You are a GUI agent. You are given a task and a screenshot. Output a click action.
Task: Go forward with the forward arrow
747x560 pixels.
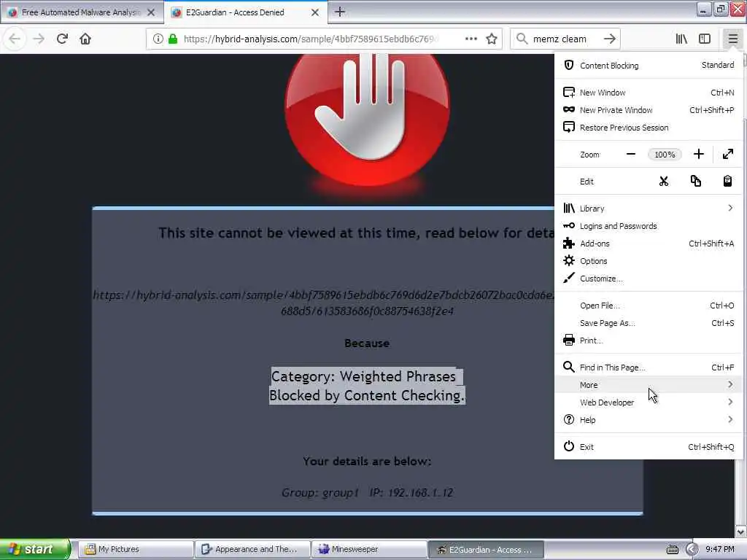tap(39, 39)
